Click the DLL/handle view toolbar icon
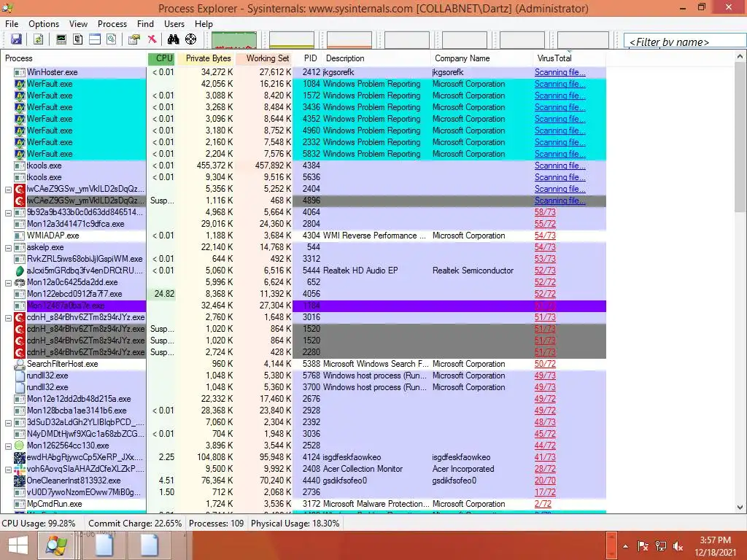Viewport: 747px width, 560px height. coord(112,39)
